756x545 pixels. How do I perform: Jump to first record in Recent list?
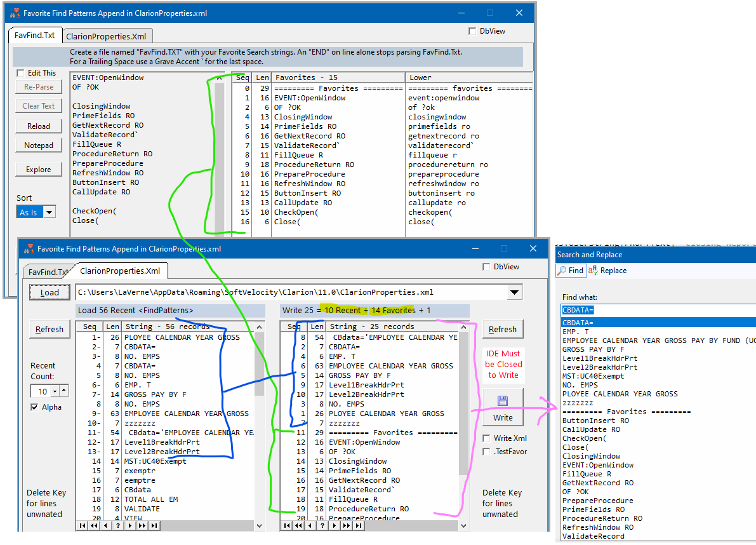(83, 526)
